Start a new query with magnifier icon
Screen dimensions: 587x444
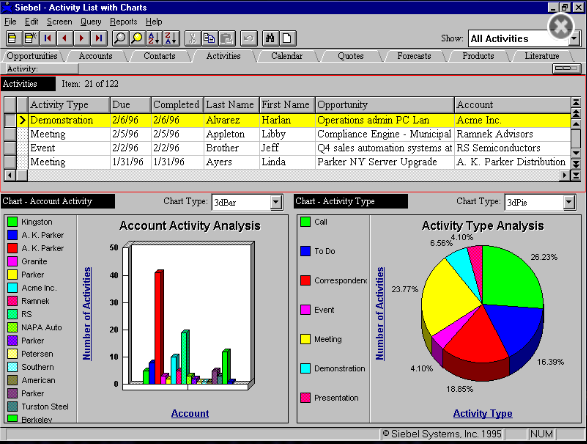point(120,38)
